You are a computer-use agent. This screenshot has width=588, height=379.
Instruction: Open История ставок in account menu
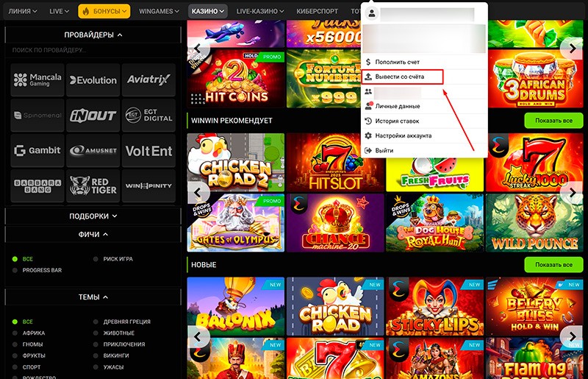pyautogui.click(x=425, y=121)
